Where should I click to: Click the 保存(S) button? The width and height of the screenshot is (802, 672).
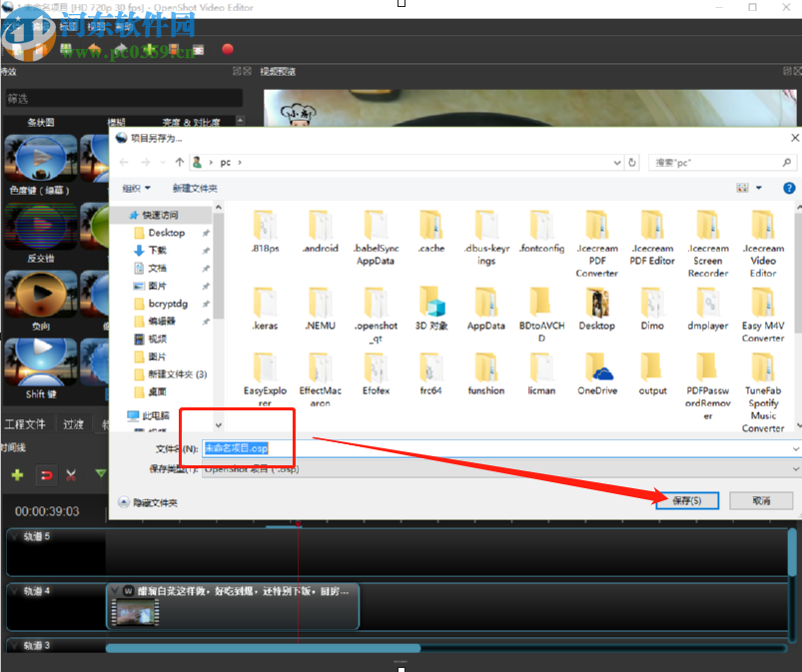pos(686,500)
